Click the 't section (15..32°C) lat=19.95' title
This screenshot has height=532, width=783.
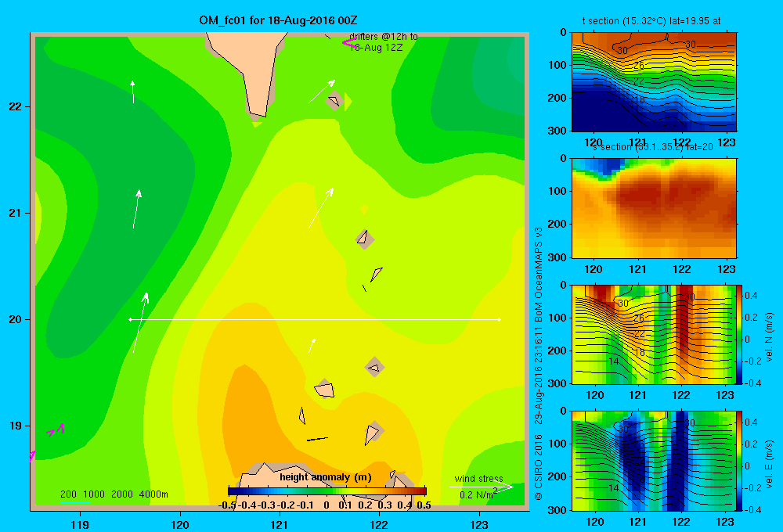coord(651,21)
